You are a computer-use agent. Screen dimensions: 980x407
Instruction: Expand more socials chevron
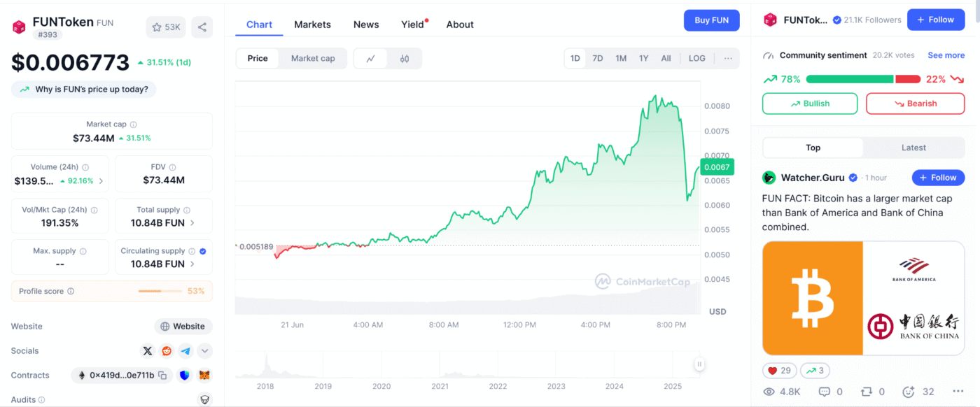204,351
